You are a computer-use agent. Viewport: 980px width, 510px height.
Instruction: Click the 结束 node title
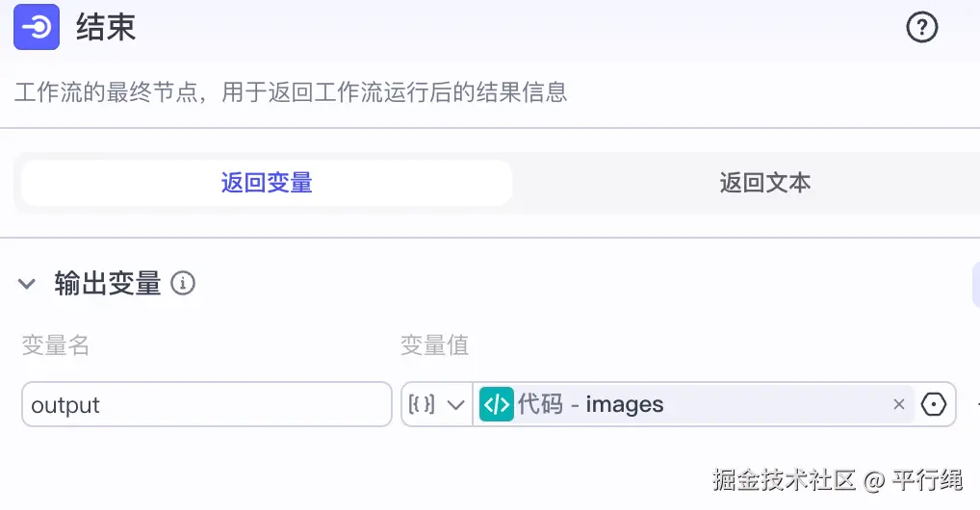[106, 27]
